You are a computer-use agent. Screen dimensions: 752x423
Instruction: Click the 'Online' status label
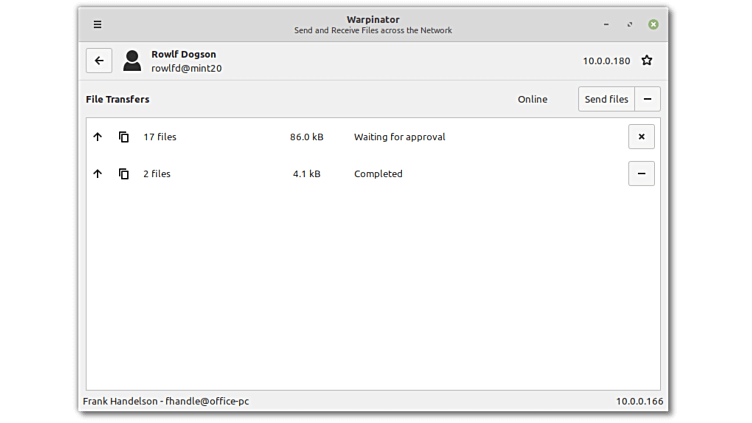tap(532, 99)
